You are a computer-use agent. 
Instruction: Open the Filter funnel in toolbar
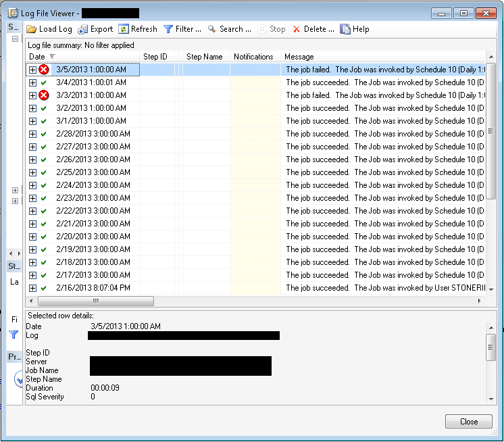click(168, 29)
